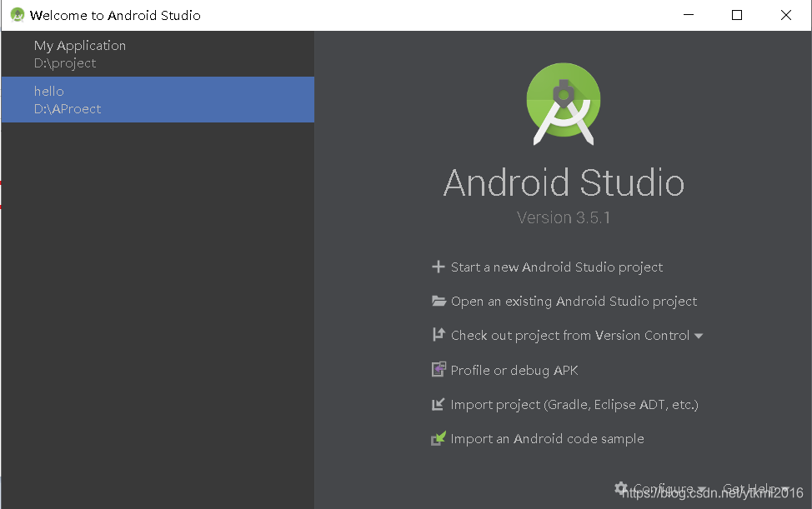Select the Start new project plus icon
The image size is (812, 509).
pyautogui.click(x=439, y=267)
